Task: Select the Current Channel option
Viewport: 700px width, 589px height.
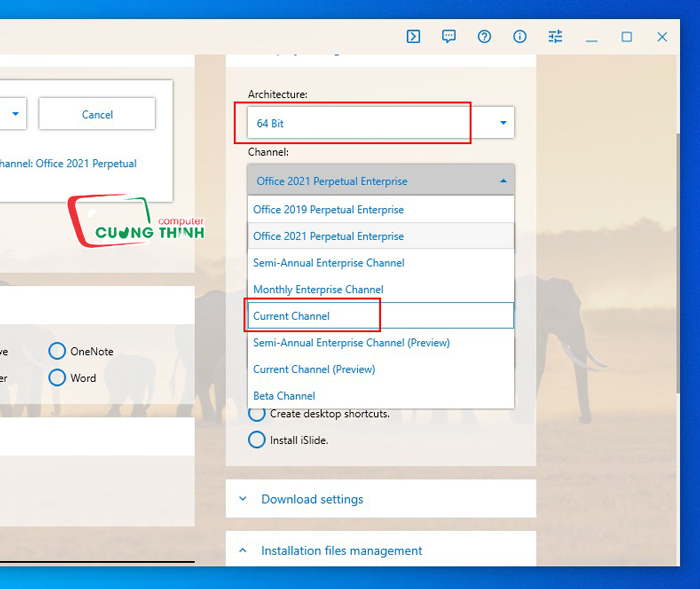Action: [381, 316]
